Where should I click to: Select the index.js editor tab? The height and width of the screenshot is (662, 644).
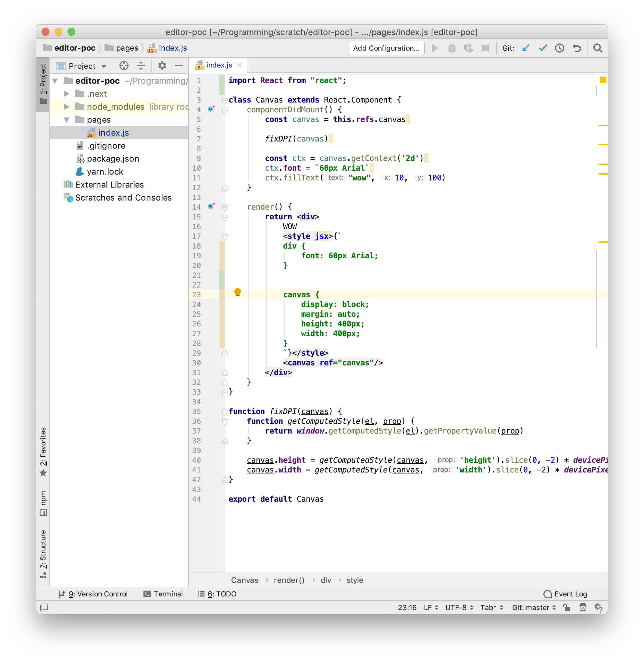(x=218, y=65)
